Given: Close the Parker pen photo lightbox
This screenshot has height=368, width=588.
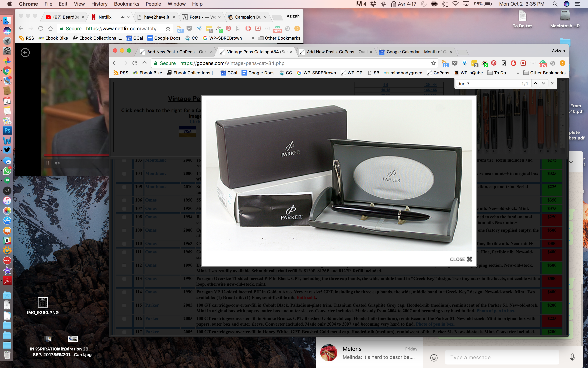Looking at the screenshot, I should click(x=461, y=259).
